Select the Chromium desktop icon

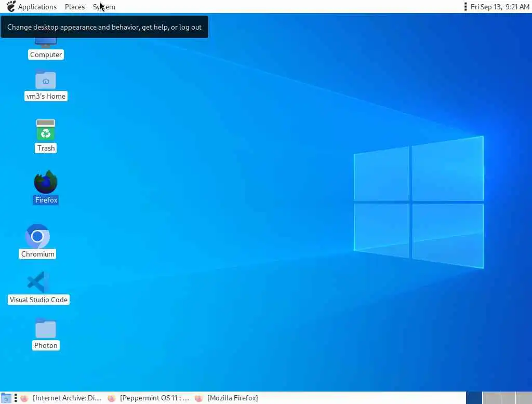[37, 236]
